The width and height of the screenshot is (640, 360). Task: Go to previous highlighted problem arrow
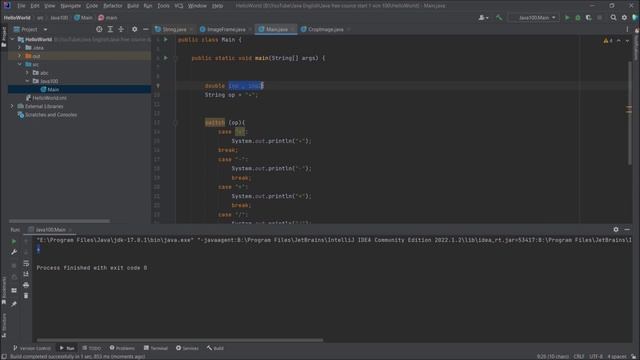point(619,40)
